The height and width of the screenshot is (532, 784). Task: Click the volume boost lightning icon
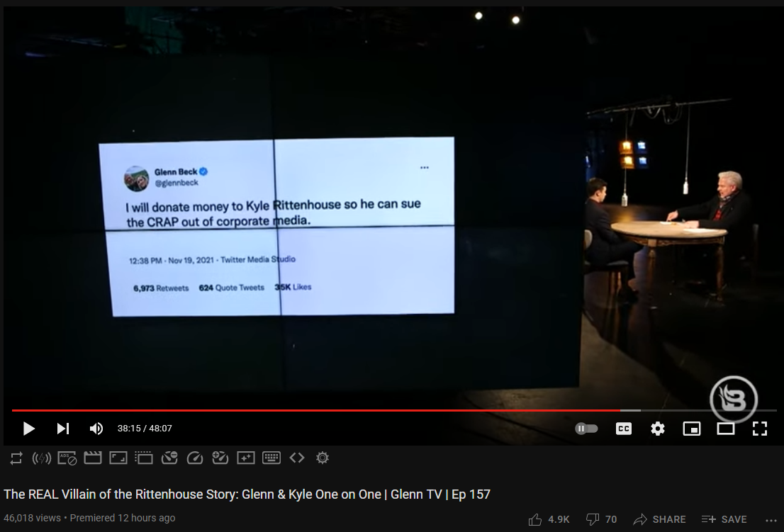click(x=42, y=458)
